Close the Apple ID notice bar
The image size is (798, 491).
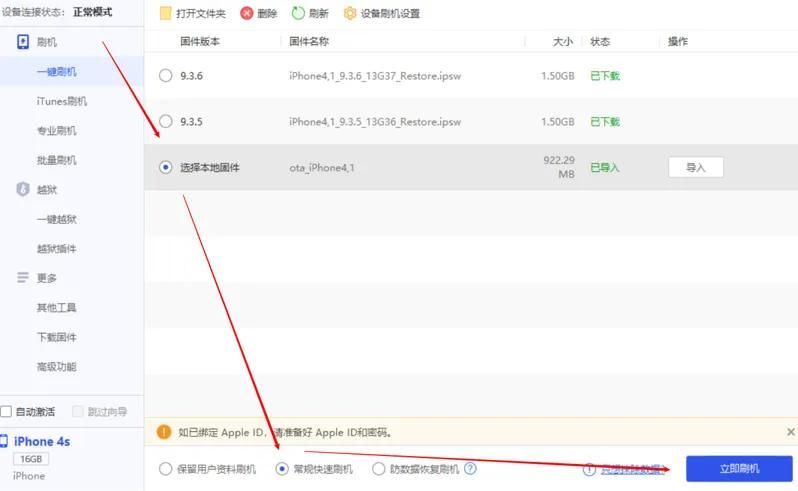790,432
